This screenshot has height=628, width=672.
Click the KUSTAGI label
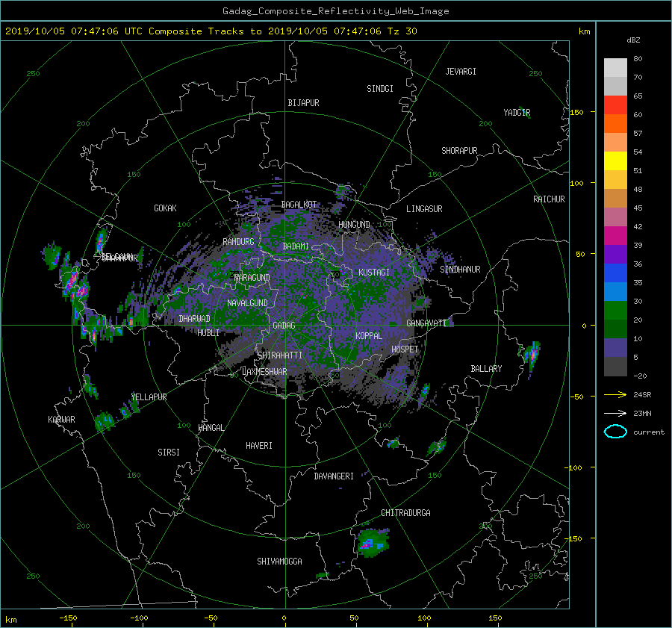point(374,273)
